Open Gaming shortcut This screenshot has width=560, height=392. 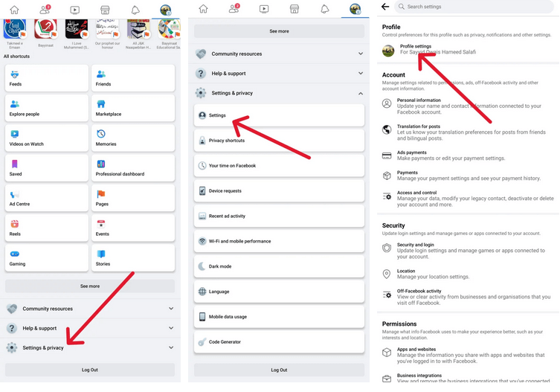click(x=47, y=258)
